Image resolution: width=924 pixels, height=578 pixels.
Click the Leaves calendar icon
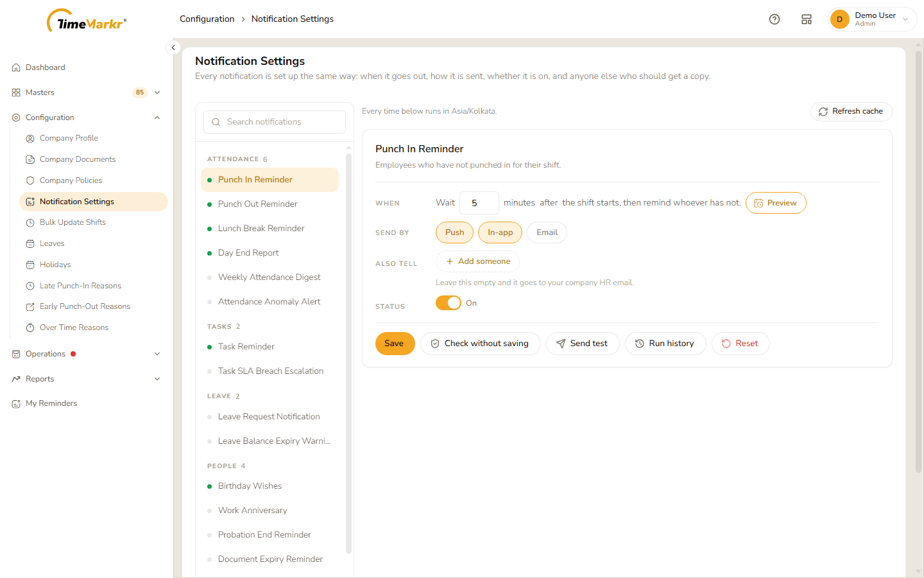(x=30, y=243)
